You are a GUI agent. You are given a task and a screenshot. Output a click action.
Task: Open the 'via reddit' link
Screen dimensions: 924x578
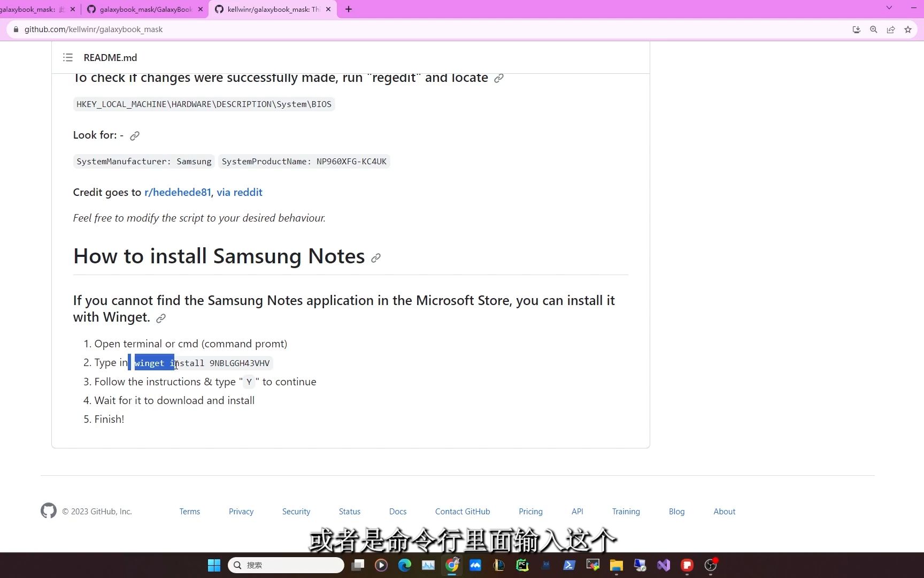click(240, 193)
